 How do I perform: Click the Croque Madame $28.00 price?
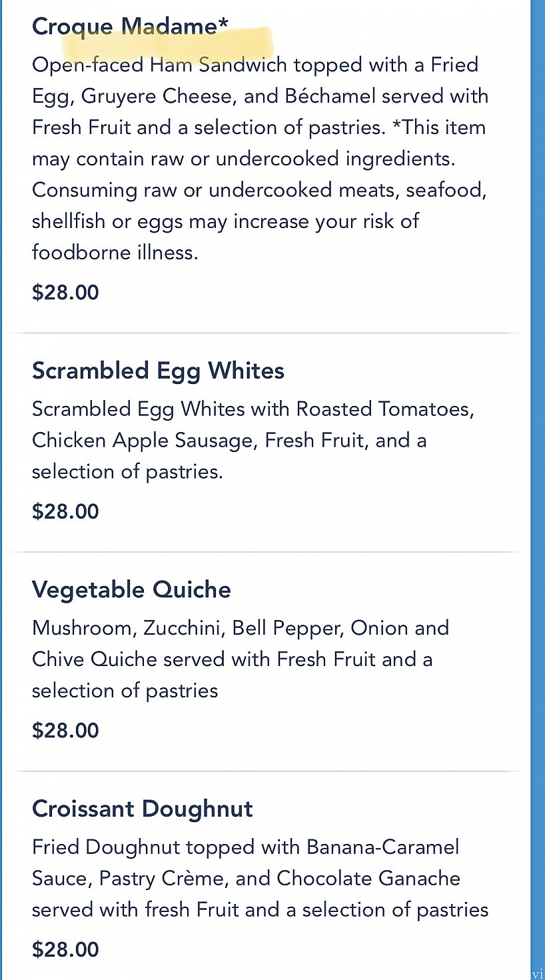pyautogui.click(x=65, y=293)
